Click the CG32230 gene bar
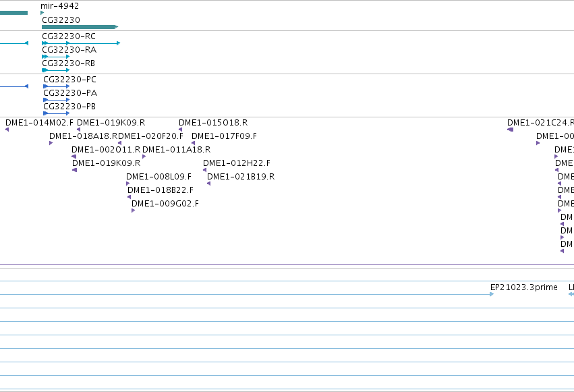 [80, 27]
